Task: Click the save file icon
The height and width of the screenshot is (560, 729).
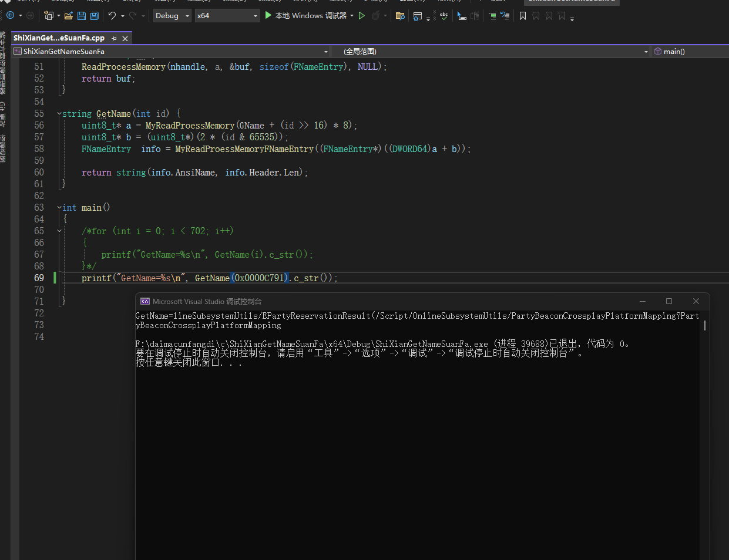Action: pos(82,15)
